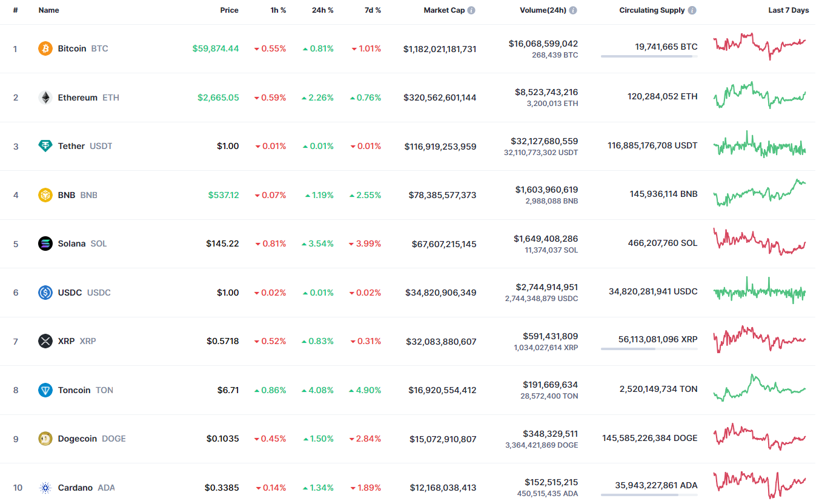
Task: Click the Volume(24h) info icon
Action: [x=573, y=10]
